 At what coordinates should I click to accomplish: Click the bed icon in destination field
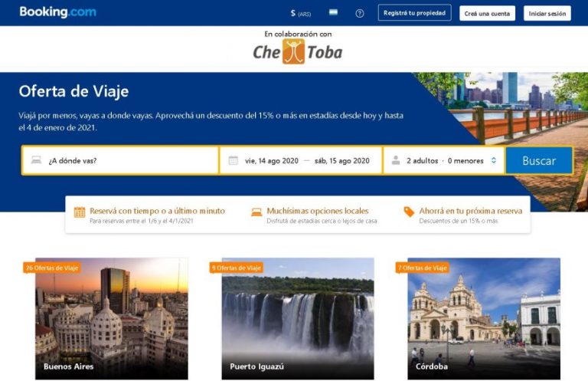(37, 160)
